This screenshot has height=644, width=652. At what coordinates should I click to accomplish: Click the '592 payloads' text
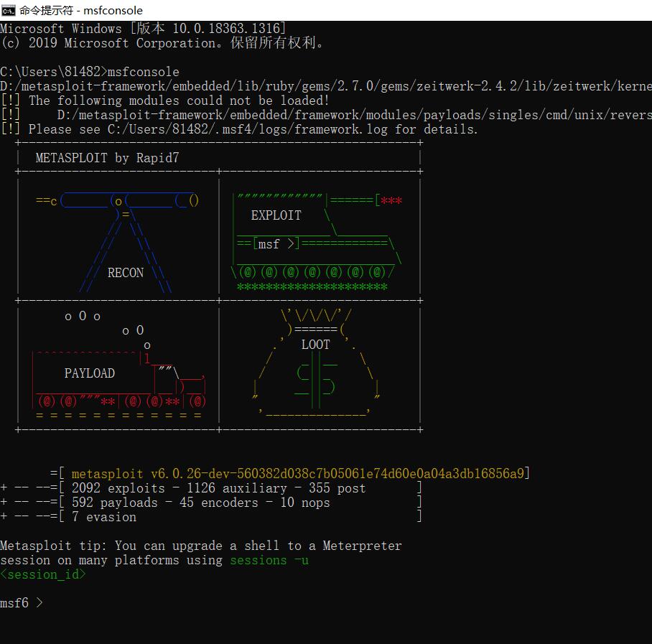pyautogui.click(x=115, y=503)
